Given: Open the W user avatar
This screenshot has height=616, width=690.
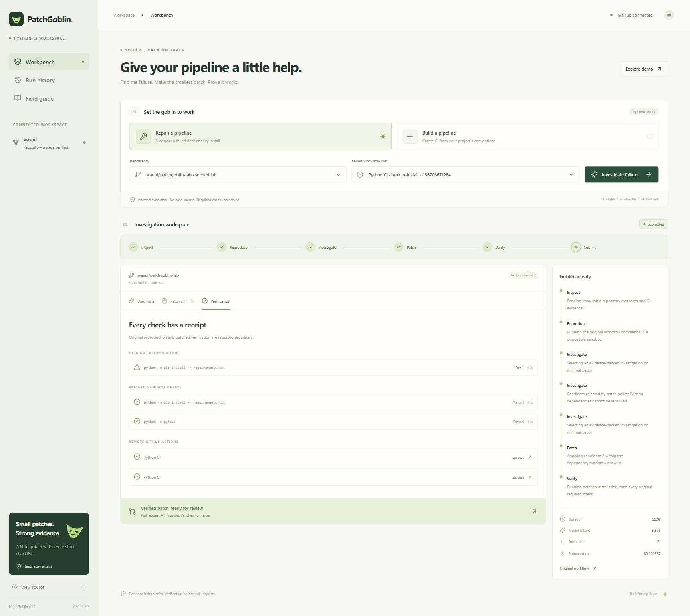Looking at the screenshot, I should pos(669,15).
